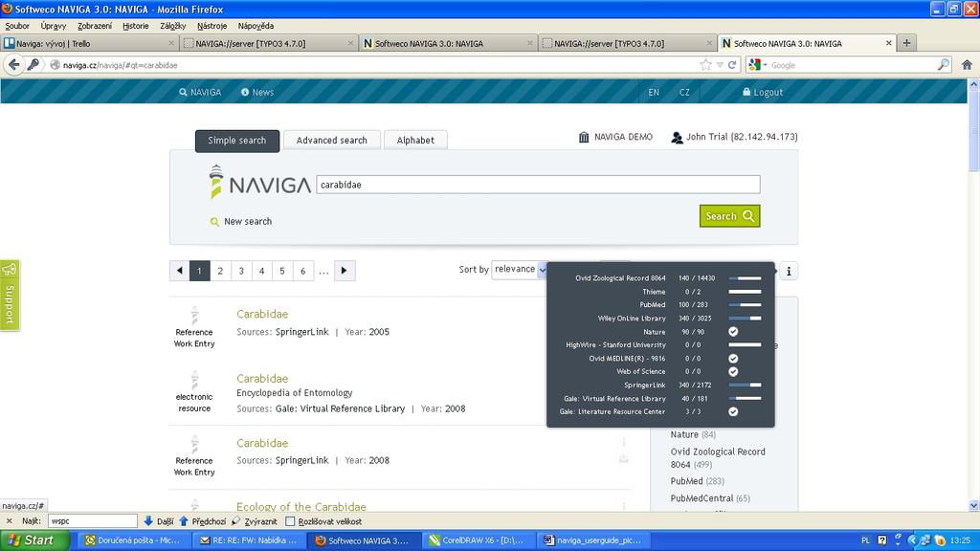Switch to Naviga: vývoj | Trello tab

[x=89, y=43]
